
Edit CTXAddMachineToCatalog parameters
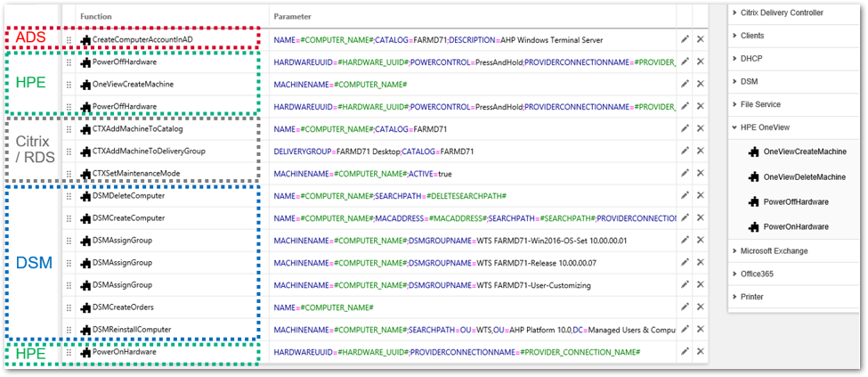point(685,128)
